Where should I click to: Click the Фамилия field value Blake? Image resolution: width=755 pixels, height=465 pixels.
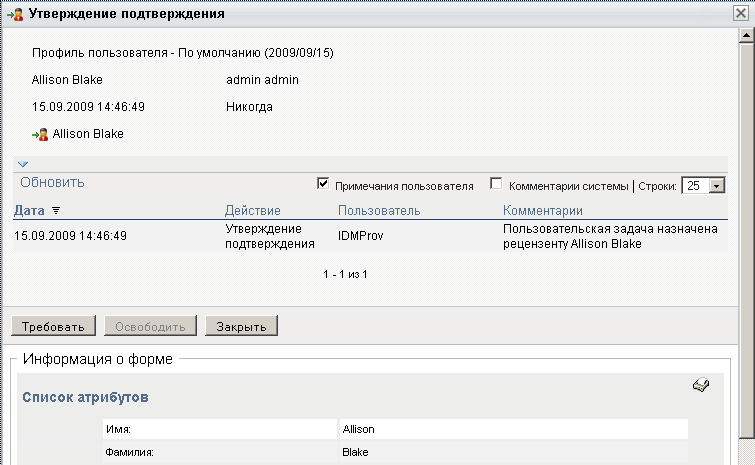tap(355, 453)
